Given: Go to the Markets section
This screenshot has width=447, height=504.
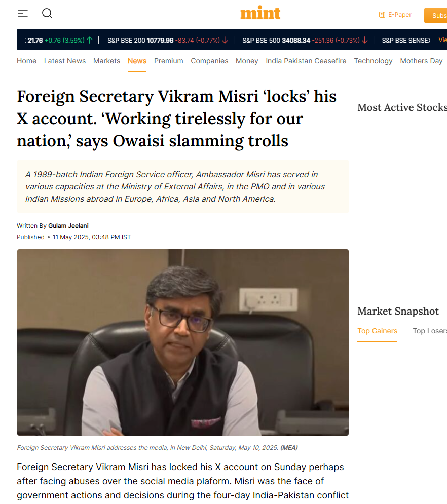Looking at the screenshot, I should point(107,61).
